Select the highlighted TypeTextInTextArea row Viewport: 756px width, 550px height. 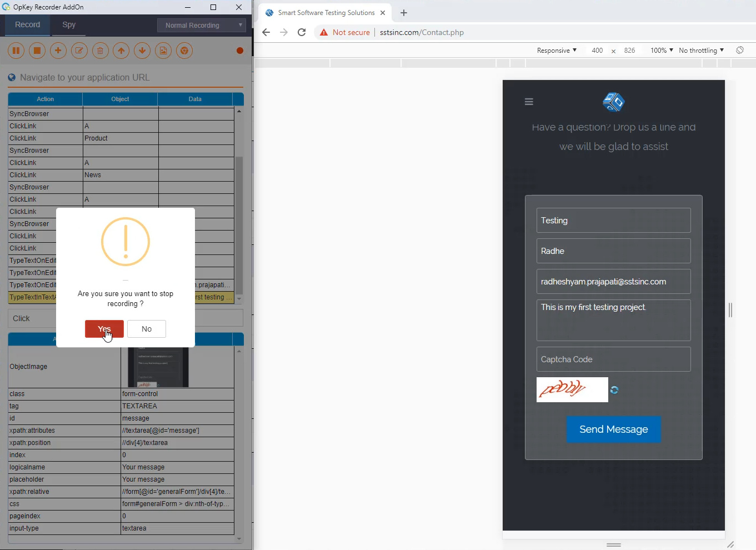121,297
